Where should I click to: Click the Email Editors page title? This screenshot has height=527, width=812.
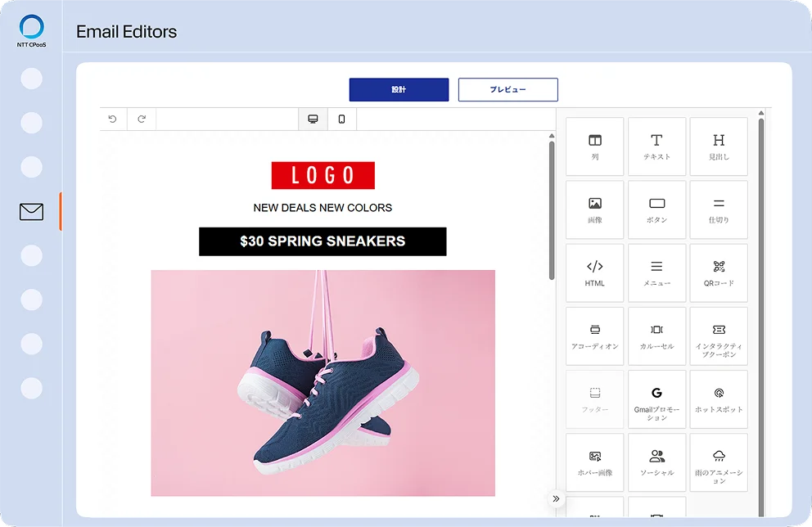[126, 32]
